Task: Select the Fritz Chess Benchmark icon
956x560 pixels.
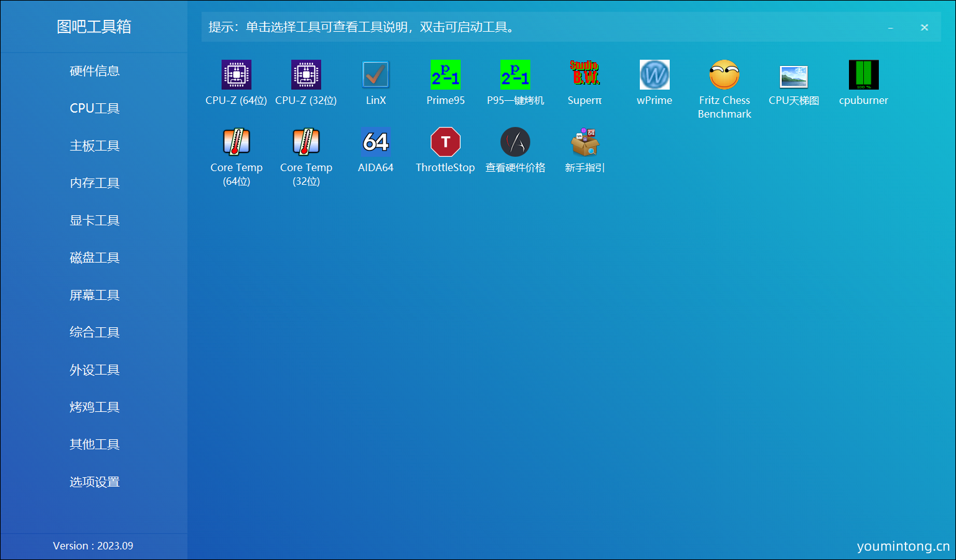Action: (x=724, y=75)
